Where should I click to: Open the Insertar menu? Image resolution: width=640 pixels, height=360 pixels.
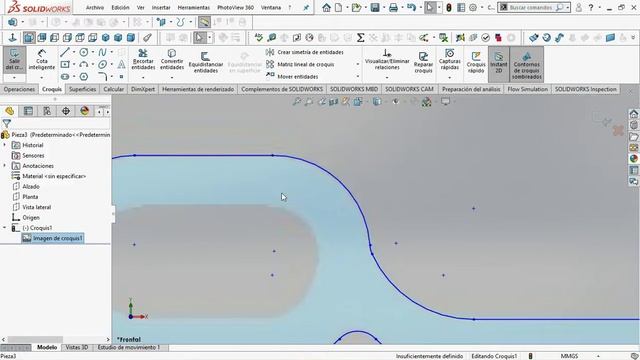pos(161,7)
